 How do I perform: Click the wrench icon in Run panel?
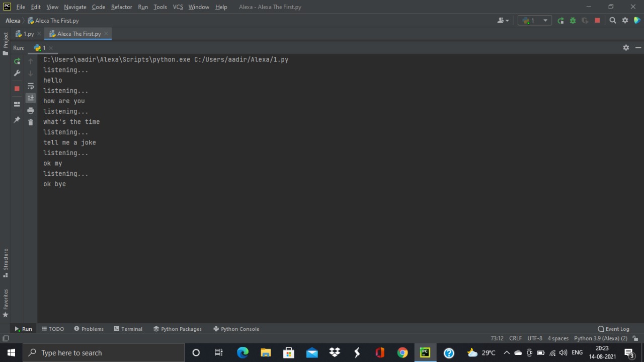(x=17, y=74)
